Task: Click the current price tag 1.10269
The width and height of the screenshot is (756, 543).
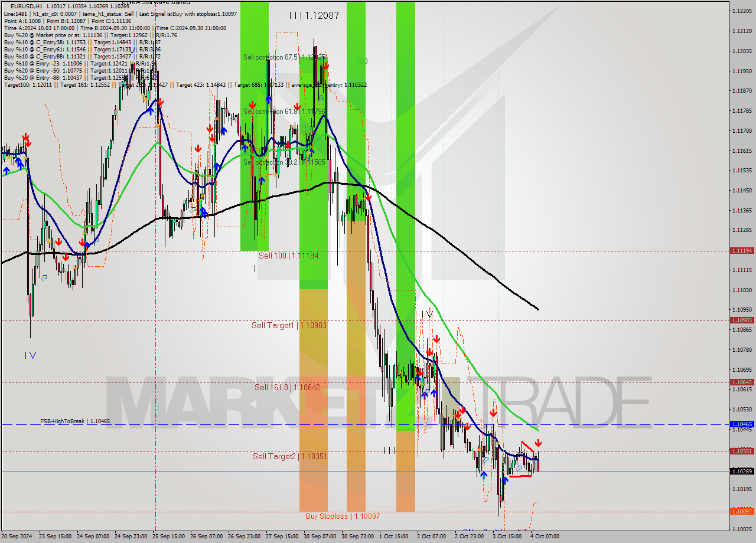Action: coord(742,471)
